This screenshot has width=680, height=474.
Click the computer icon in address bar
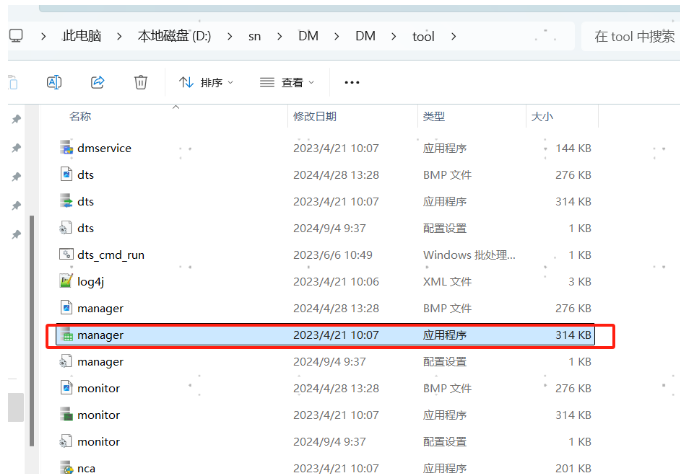(16, 36)
